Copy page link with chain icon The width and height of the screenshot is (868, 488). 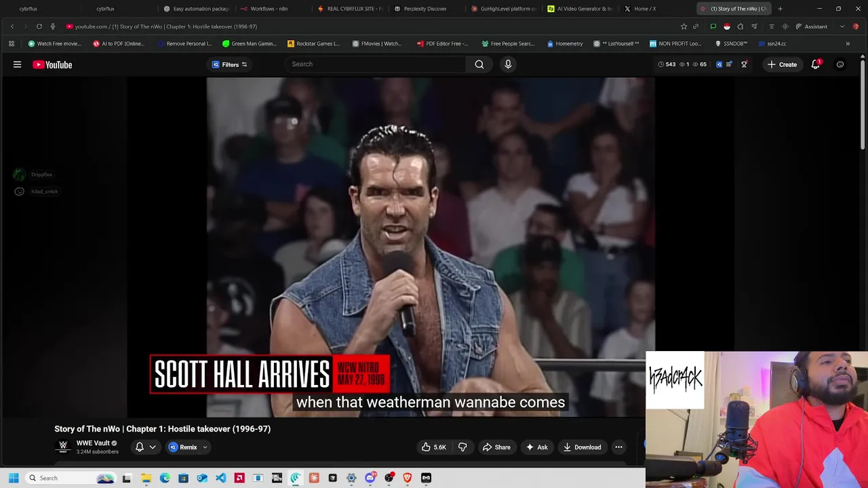[696, 26]
